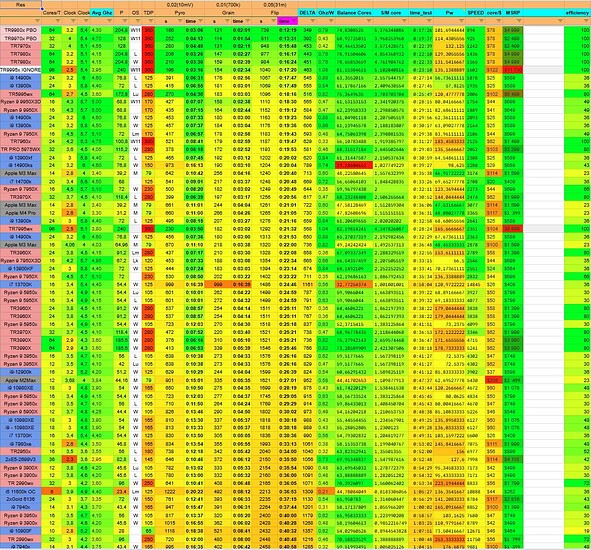Select the TR9980x PBO row label
This screenshot has height=550, width=591.
pos(21,30)
